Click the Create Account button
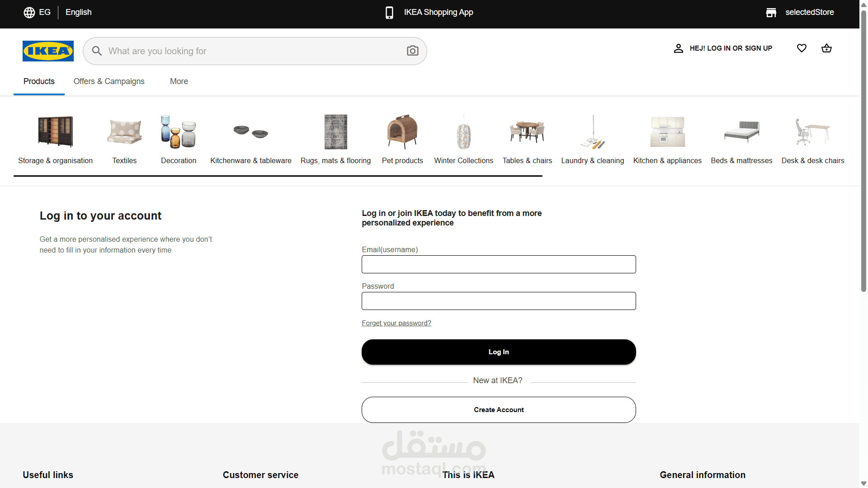868x488 pixels. click(499, 410)
